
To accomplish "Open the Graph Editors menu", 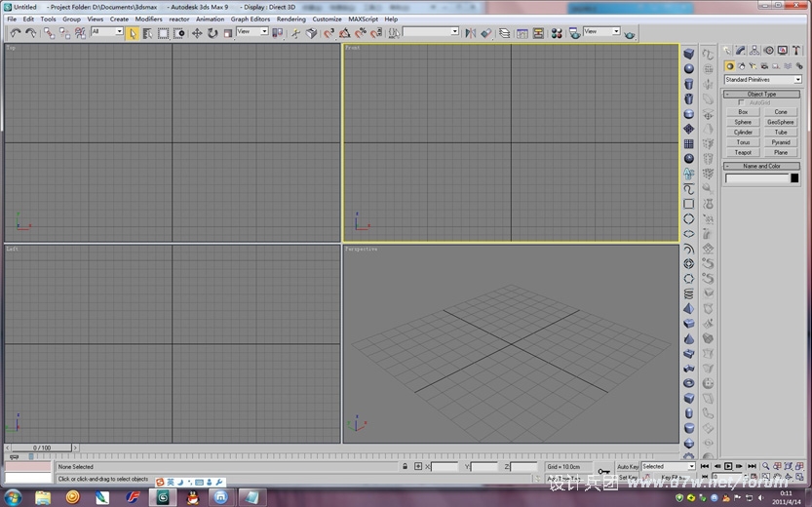I will coord(251,19).
